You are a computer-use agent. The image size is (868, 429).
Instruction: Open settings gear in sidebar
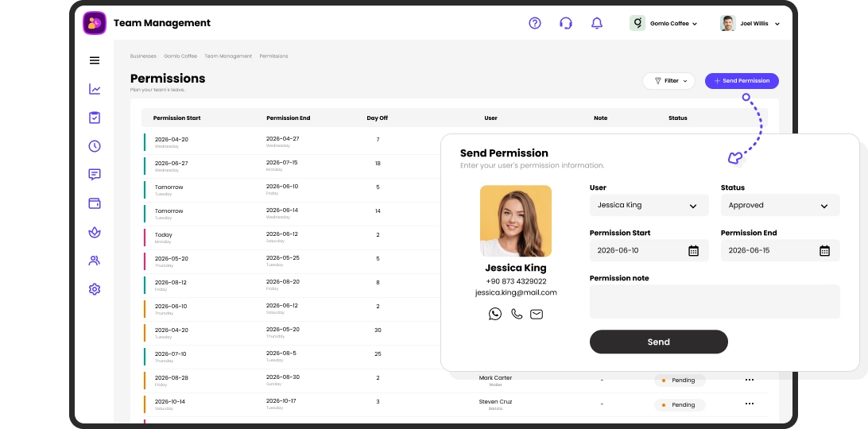[95, 289]
